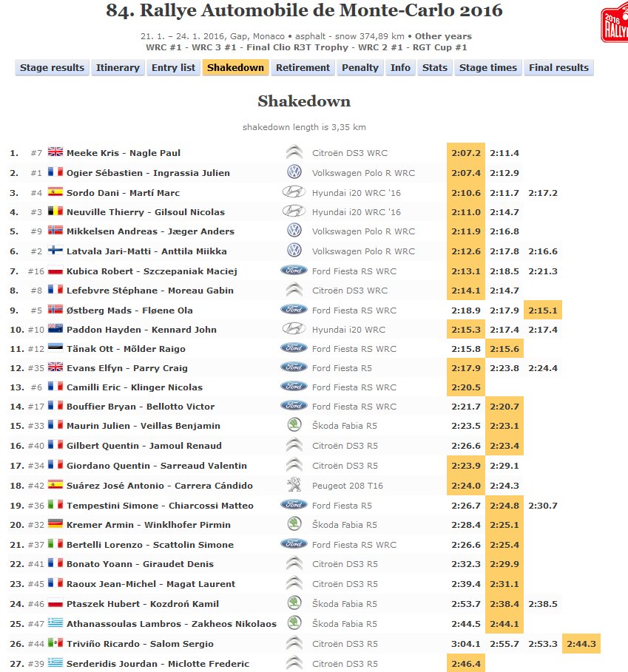
Task: Click the Belgian flag beside Neuville Thierry
Action: [x=55, y=211]
